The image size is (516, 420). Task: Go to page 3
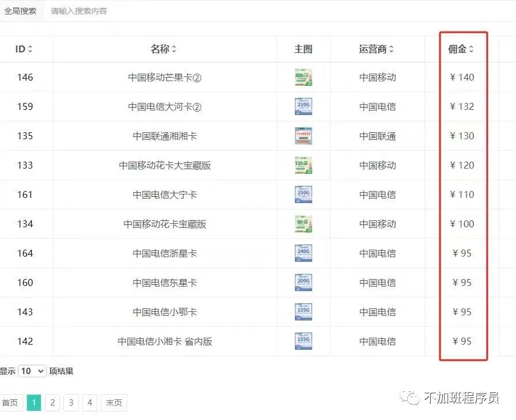tap(71, 403)
